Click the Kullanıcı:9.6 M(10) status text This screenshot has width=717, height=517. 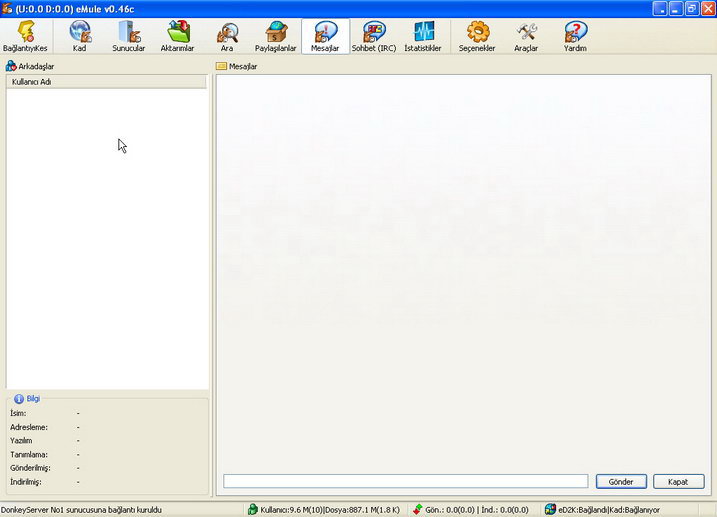330,510
